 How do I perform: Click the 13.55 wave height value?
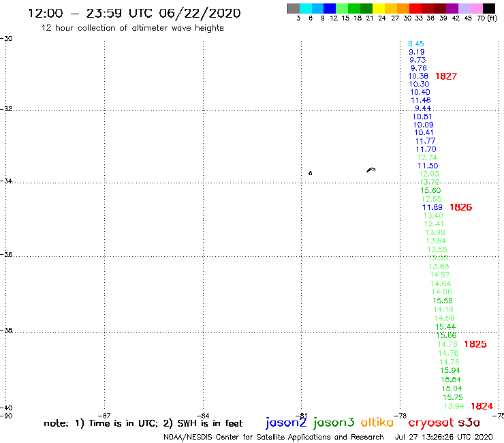(437, 249)
